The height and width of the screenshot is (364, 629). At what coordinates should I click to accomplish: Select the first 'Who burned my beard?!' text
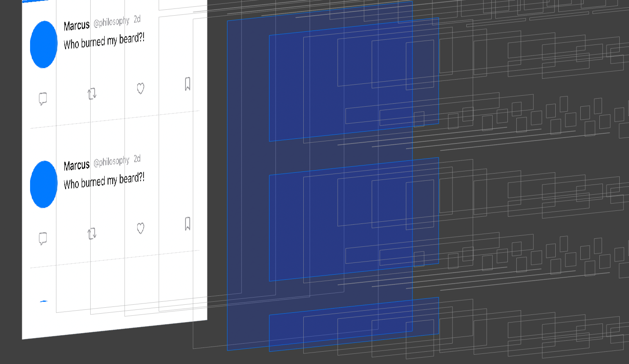104,41
